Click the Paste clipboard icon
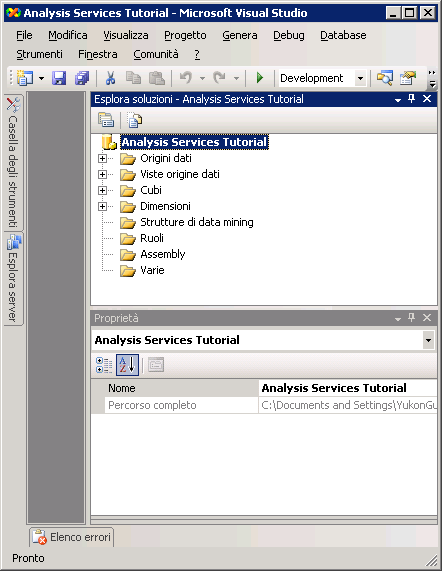 click(x=157, y=78)
